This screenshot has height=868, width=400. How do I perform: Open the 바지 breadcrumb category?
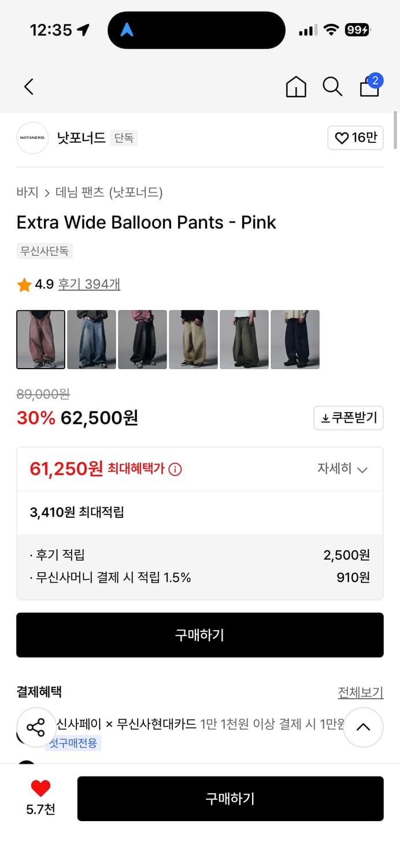23,193
